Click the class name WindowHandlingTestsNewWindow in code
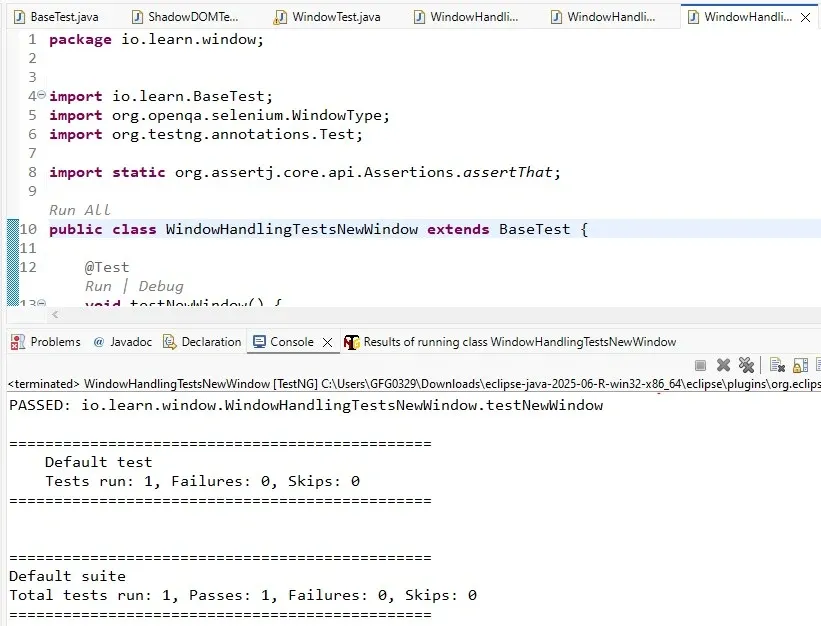The image size is (821, 626). (292, 229)
